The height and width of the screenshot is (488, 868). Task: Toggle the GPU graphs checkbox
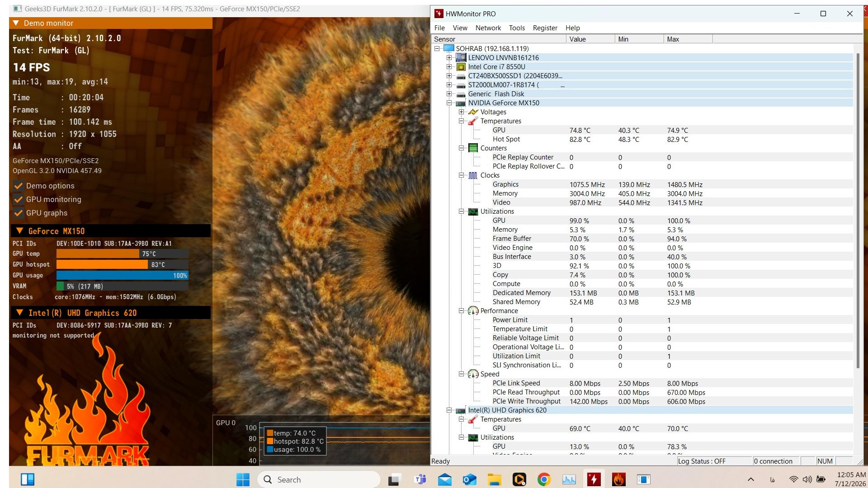(x=19, y=213)
